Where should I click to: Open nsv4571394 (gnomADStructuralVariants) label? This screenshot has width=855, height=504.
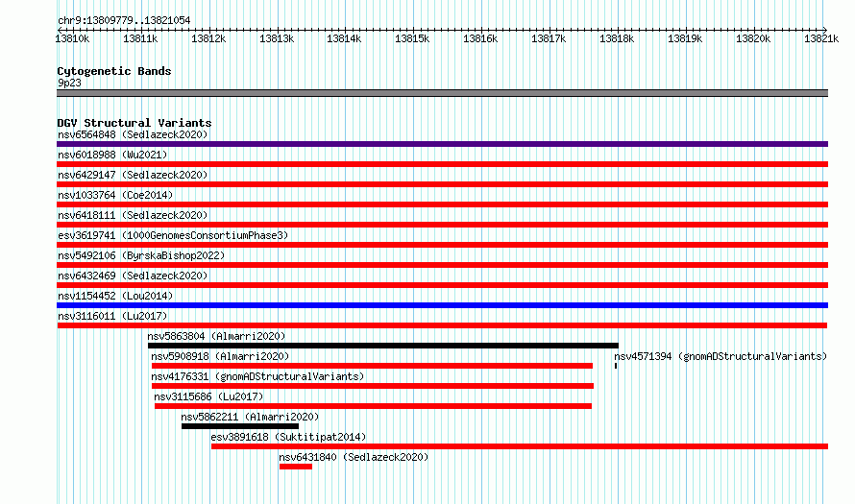pyautogui.click(x=721, y=356)
